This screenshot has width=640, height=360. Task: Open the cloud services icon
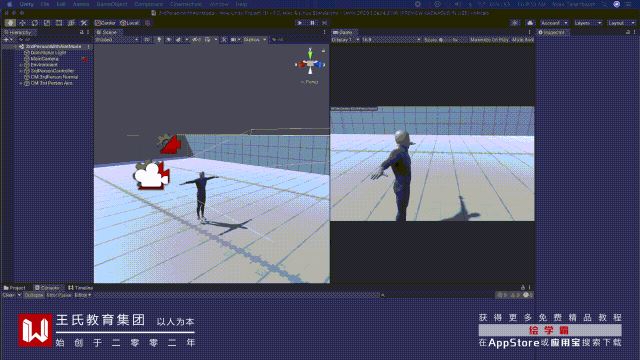(530, 23)
